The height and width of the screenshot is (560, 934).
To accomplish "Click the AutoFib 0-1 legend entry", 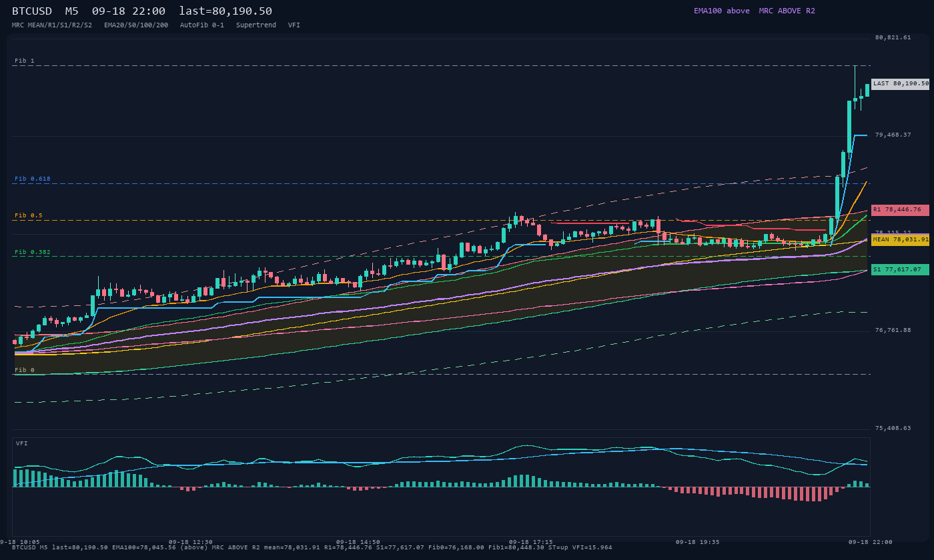I will [x=202, y=25].
